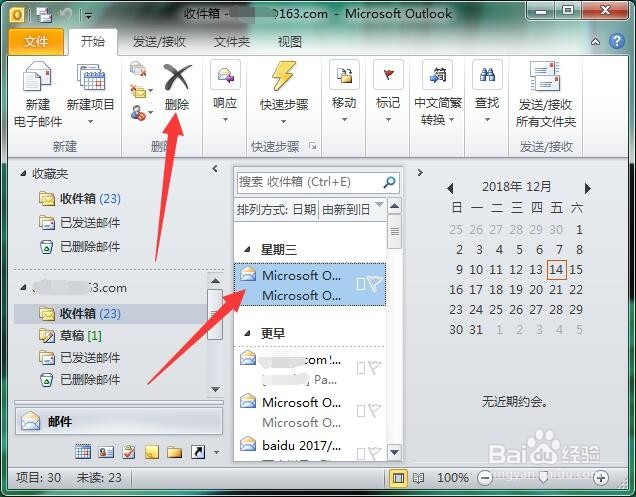Switch to the Home (开始) tab

coord(93,41)
